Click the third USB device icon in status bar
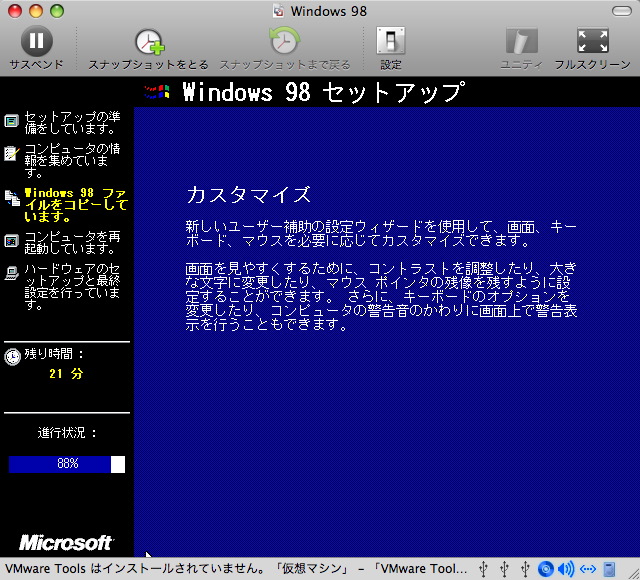Image resolution: width=640 pixels, height=580 pixels. click(x=526, y=569)
